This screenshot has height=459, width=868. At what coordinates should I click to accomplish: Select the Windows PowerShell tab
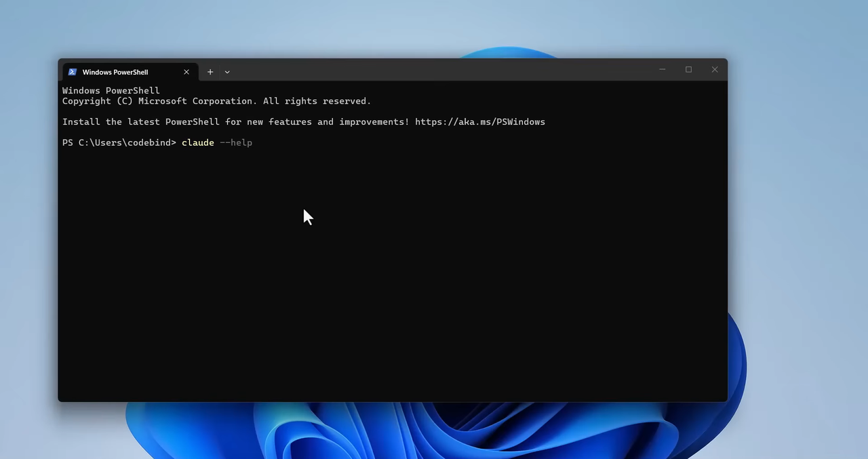click(130, 72)
